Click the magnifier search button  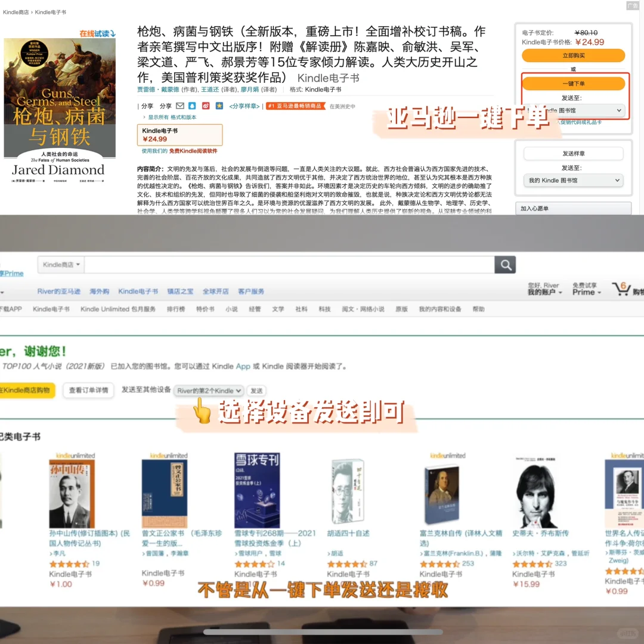pos(505,265)
